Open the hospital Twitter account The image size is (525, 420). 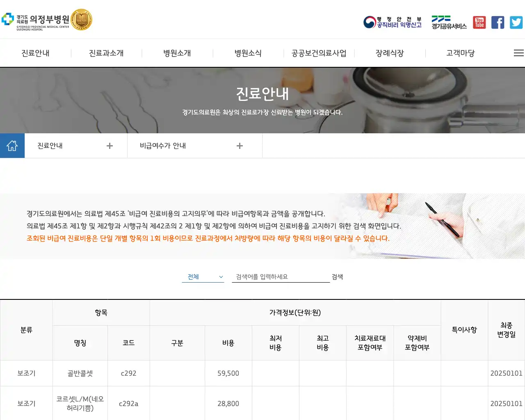[x=516, y=22]
